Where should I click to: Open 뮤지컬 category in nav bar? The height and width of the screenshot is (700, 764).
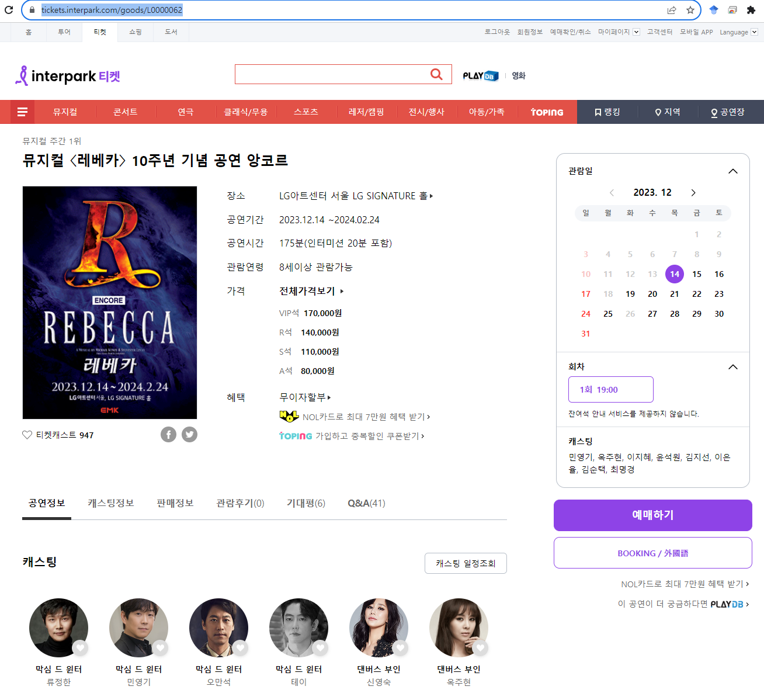point(65,112)
